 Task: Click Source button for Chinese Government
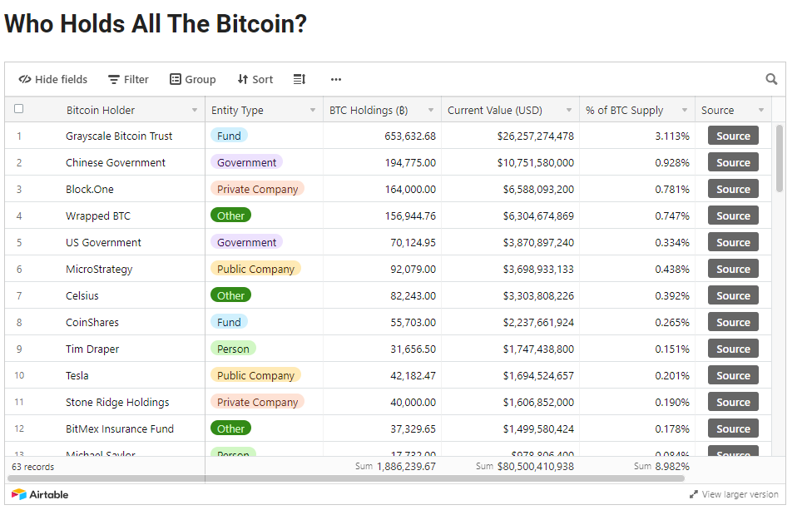click(x=733, y=162)
